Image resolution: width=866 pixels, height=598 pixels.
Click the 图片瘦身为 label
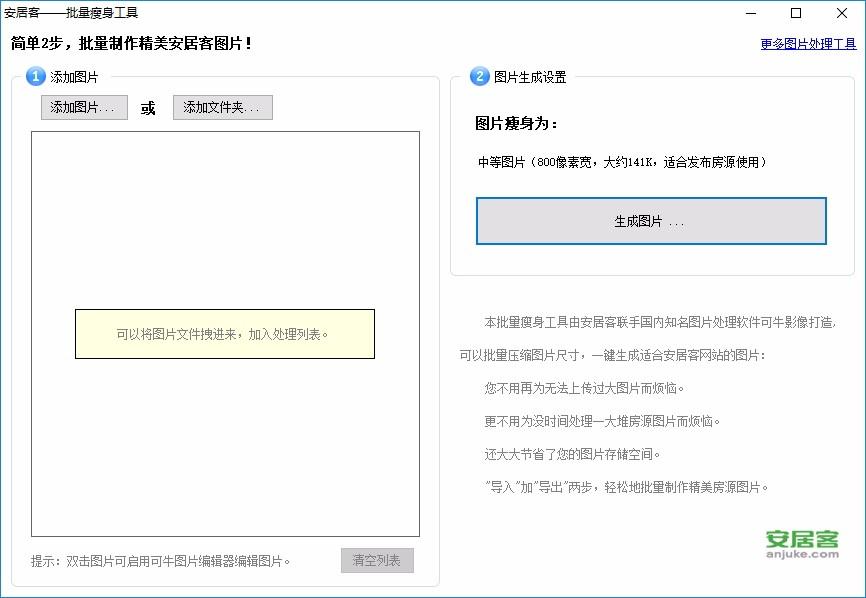tap(516, 123)
